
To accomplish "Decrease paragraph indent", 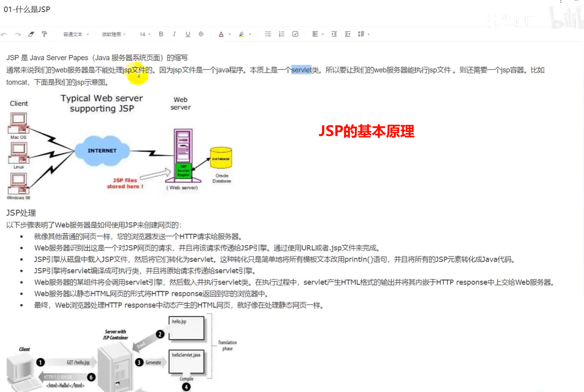I will 347,34.
